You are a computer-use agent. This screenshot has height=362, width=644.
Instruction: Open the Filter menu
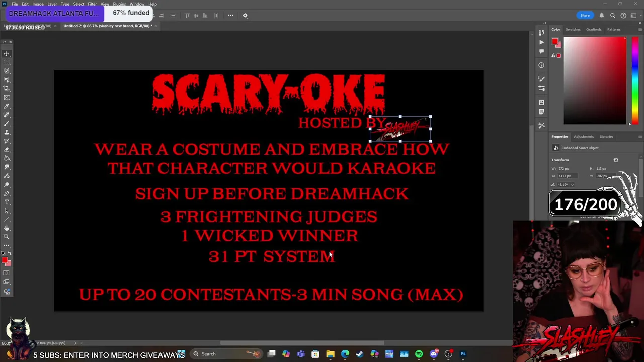[92, 4]
